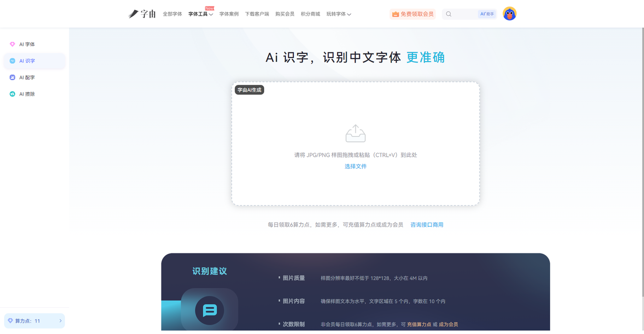644x334 pixels.
Task: Expand the 算力点 panel arrow
Action: click(x=60, y=321)
